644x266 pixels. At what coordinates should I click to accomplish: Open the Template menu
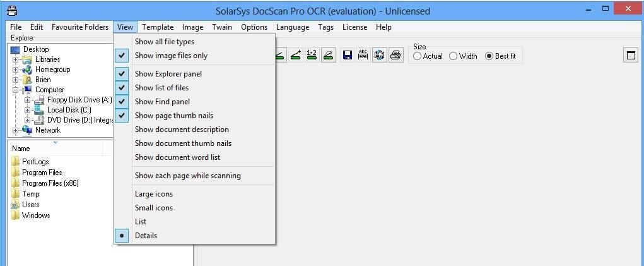click(158, 27)
